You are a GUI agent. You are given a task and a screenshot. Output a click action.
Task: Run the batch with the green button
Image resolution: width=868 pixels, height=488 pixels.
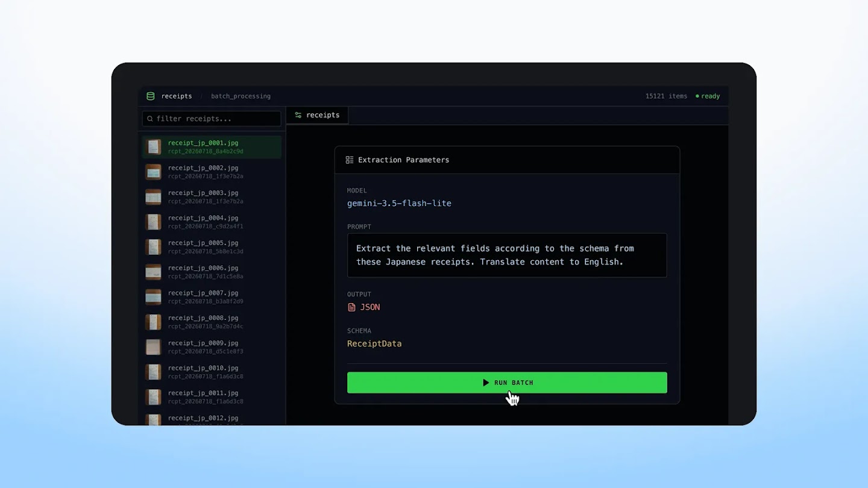click(x=507, y=383)
